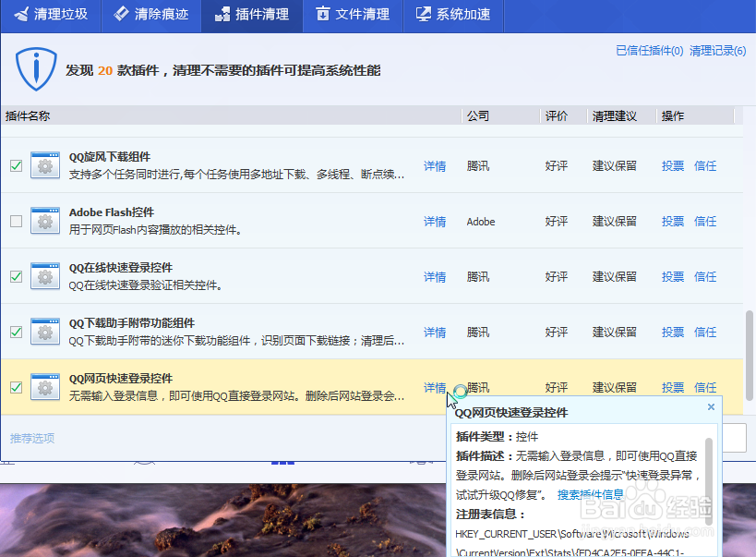The height and width of the screenshot is (557, 756).
Task: Open 详情 for QQ在线快速登录控件
Action: click(435, 277)
